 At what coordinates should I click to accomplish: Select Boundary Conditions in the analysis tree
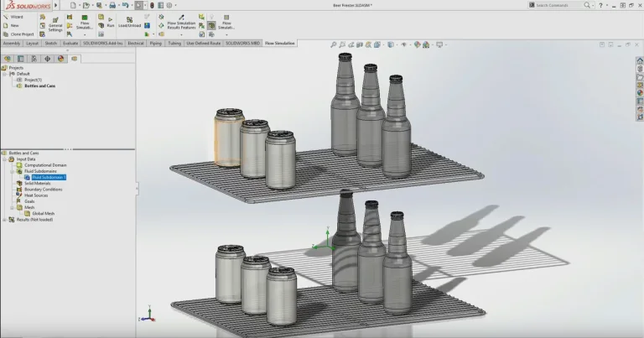point(43,189)
